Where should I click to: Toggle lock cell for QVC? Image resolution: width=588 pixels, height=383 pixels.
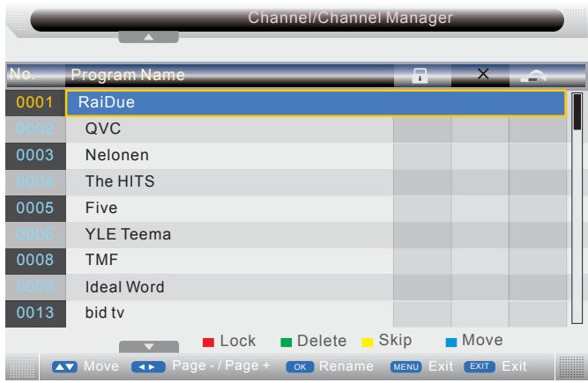[422, 129]
